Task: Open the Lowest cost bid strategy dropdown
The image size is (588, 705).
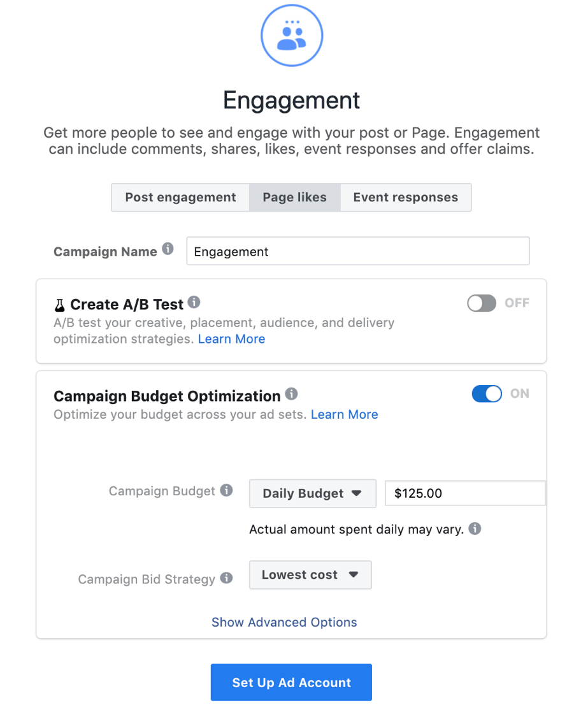Action: [310, 574]
